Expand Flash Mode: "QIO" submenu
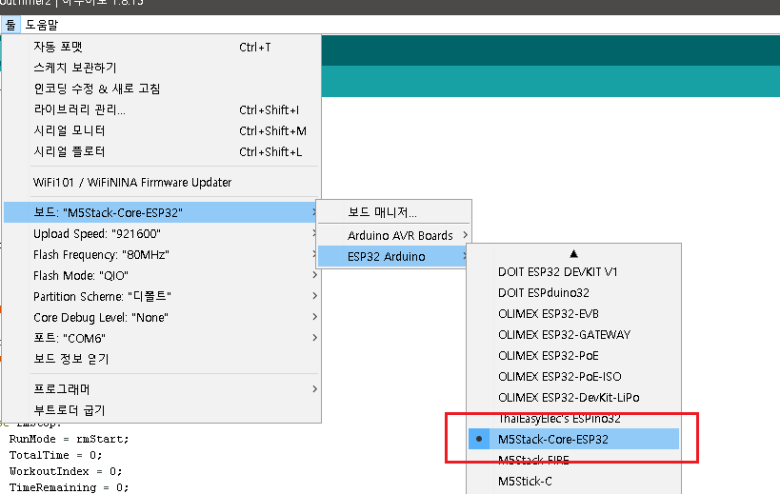The image size is (780, 494). pyautogui.click(x=162, y=275)
